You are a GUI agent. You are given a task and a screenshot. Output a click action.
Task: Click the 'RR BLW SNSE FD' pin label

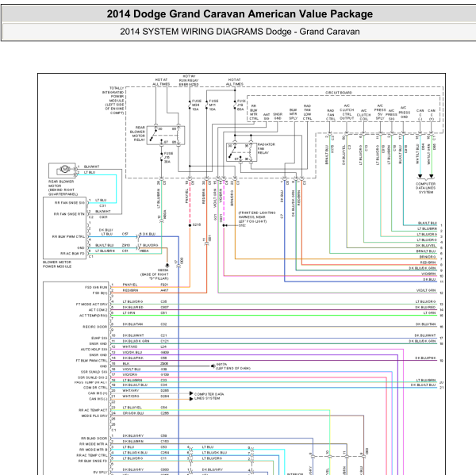coord(93,461)
